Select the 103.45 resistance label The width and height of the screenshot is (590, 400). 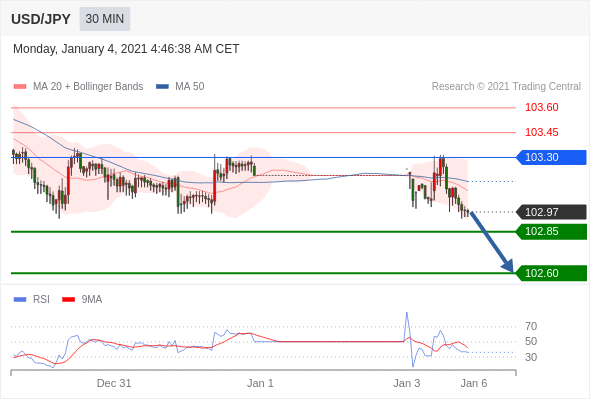click(x=542, y=132)
